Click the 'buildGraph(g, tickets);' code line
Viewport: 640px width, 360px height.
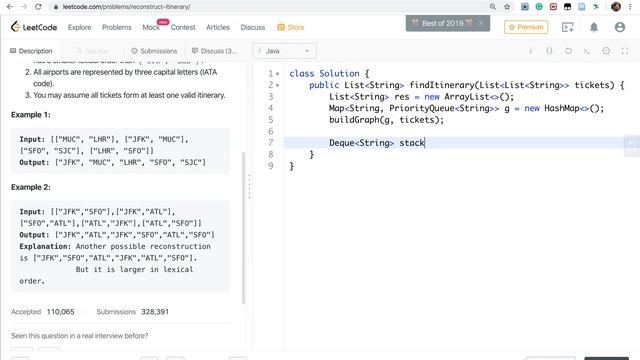pos(386,120)
